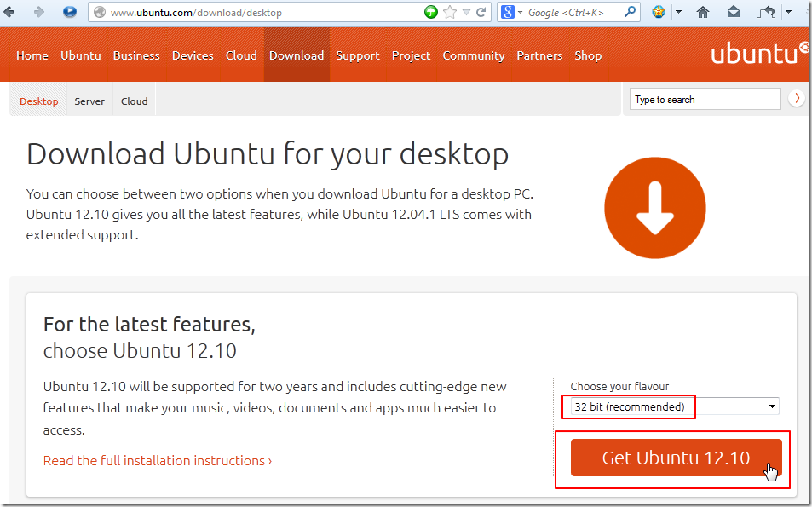The height and width of the screenshot is (507, 812).
Task: Click the Type to search field
Action: point(705,100)
